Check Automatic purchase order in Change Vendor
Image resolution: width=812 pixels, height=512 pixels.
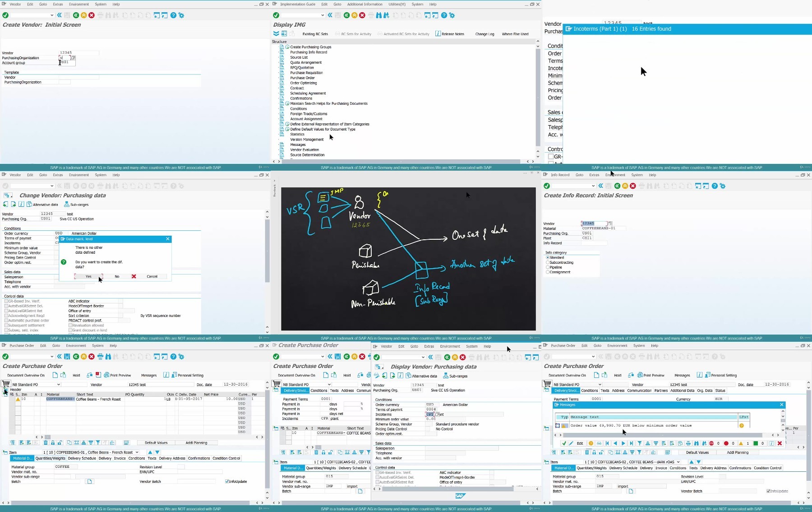click(6, 321)
